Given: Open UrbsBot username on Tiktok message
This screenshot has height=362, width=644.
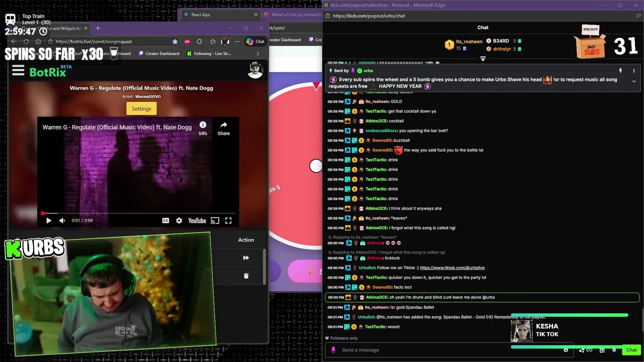Looking at the screenshot, I should click(366, 268).
